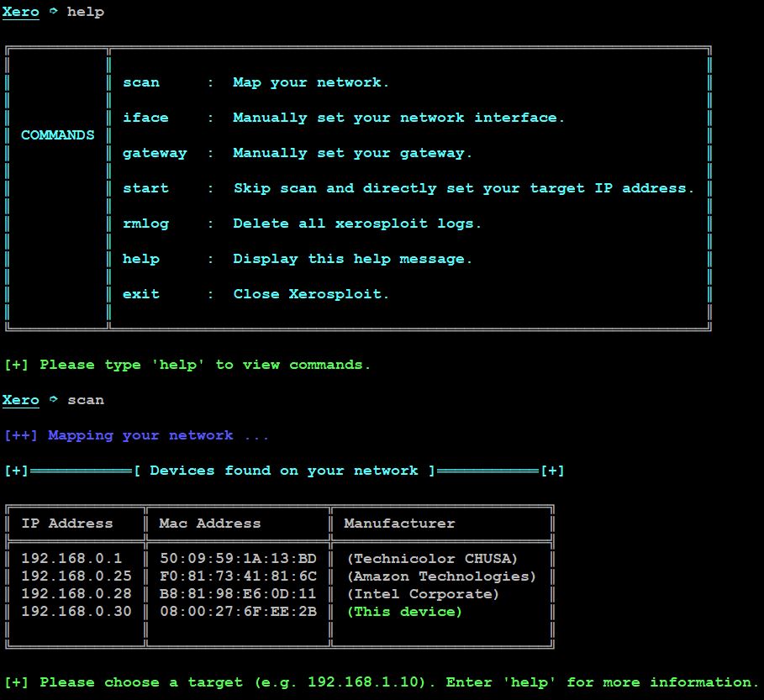The width and height of the screenshot is (764, 700).
Task: Select the 'help' command in table
Action: point(141,259)
